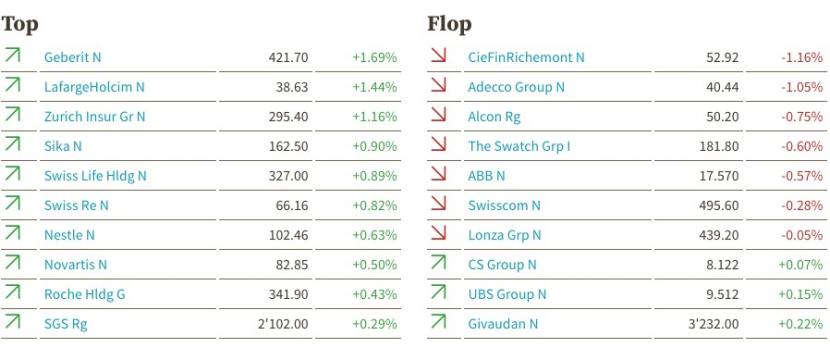
Task: Open the Zurich Insur Gr N link
Action: [x=94, y=116]
